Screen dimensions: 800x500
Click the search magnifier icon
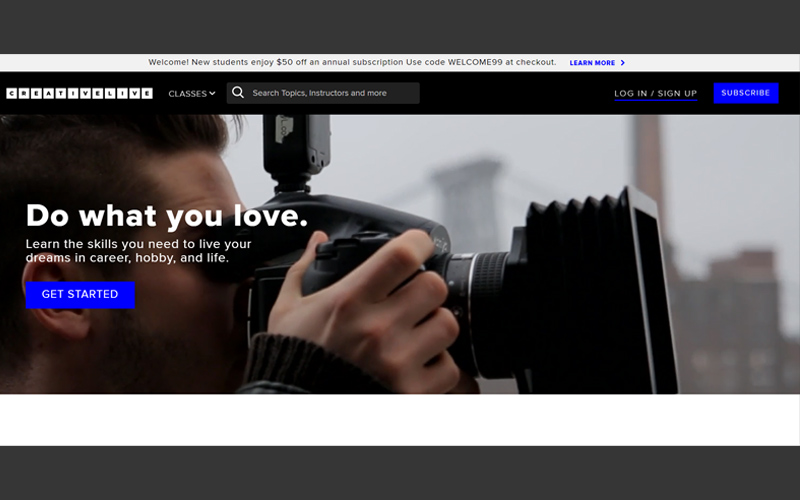[238, 92]
